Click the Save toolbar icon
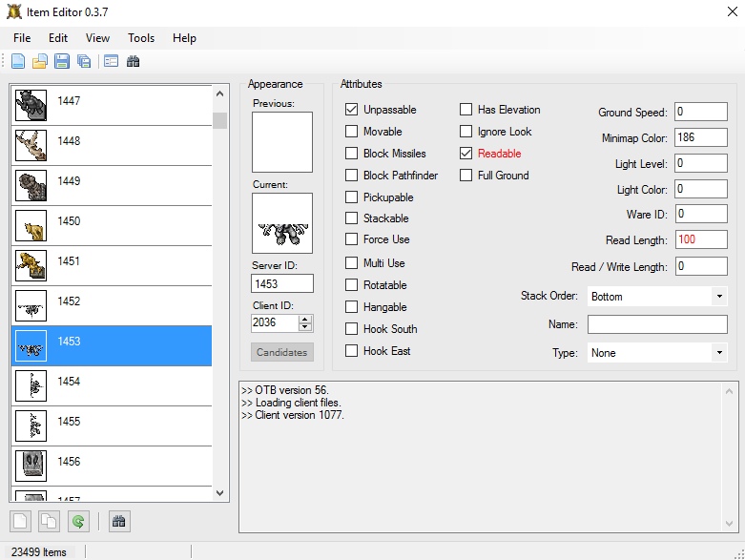 62,61
